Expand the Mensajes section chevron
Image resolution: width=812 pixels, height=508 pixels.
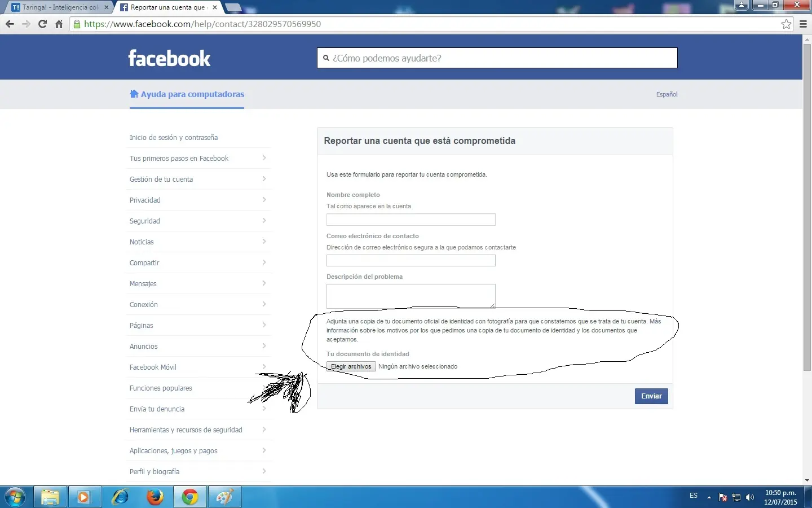coord(264,283)
